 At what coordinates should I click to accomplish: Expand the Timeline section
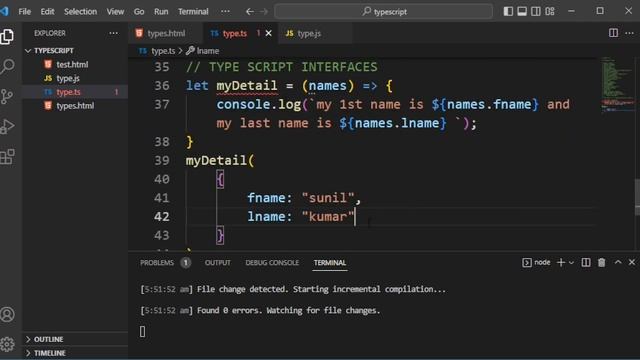(x=75, y=353)
